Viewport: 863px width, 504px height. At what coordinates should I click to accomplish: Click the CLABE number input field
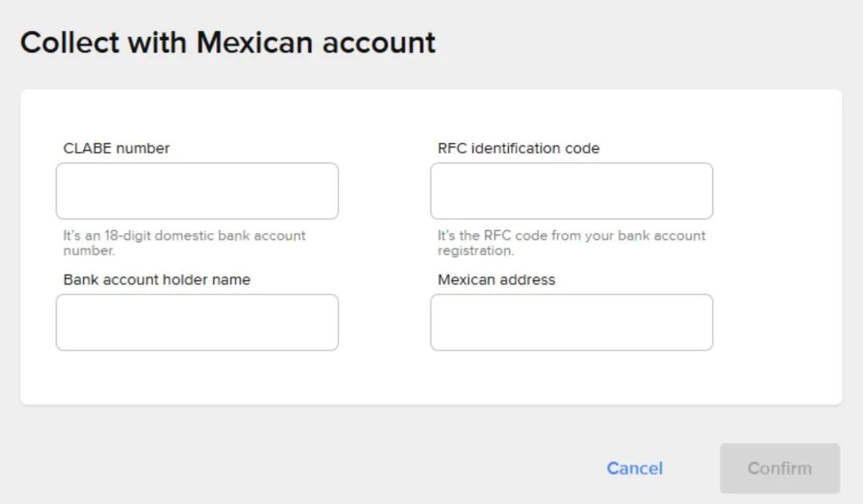(x=197, y=191)
